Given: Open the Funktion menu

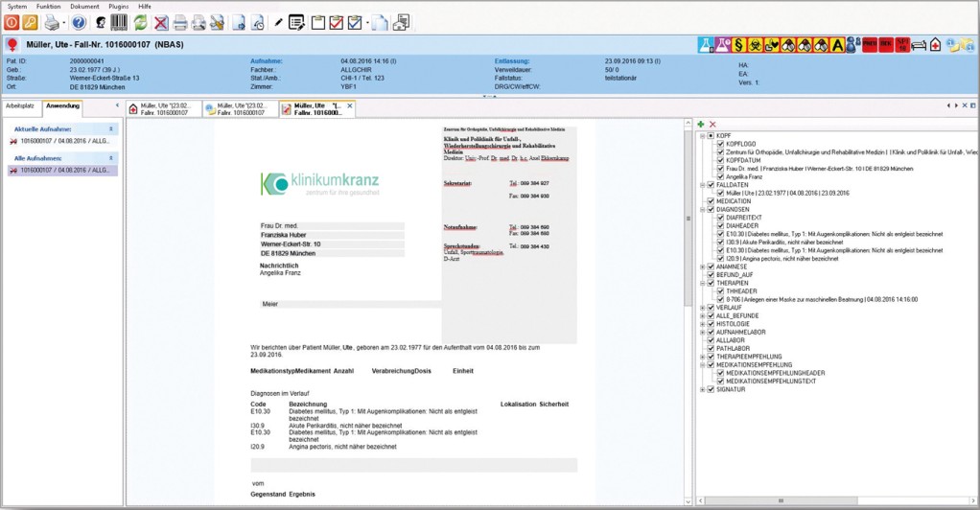Looking at the screenshot, I should point(48,7).
